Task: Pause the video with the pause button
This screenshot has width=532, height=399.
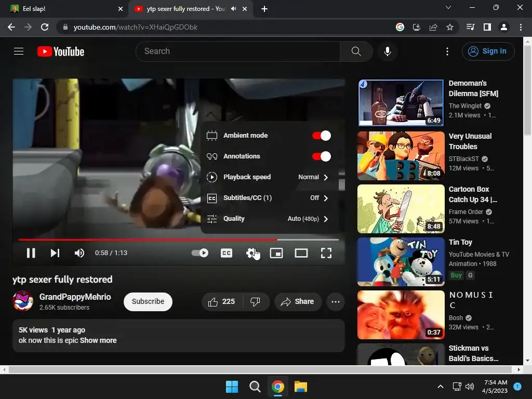Action: click(31, 253)
